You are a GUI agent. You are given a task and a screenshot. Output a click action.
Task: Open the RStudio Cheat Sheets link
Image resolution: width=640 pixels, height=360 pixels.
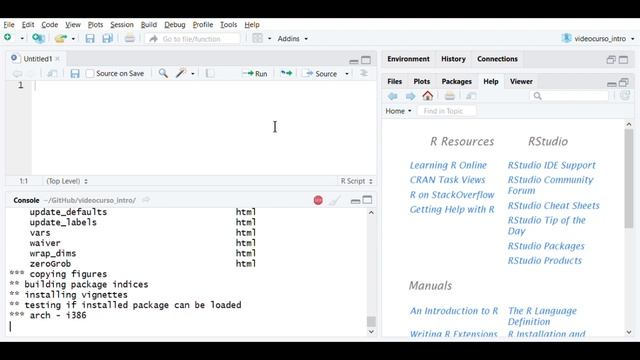(553, 205)
